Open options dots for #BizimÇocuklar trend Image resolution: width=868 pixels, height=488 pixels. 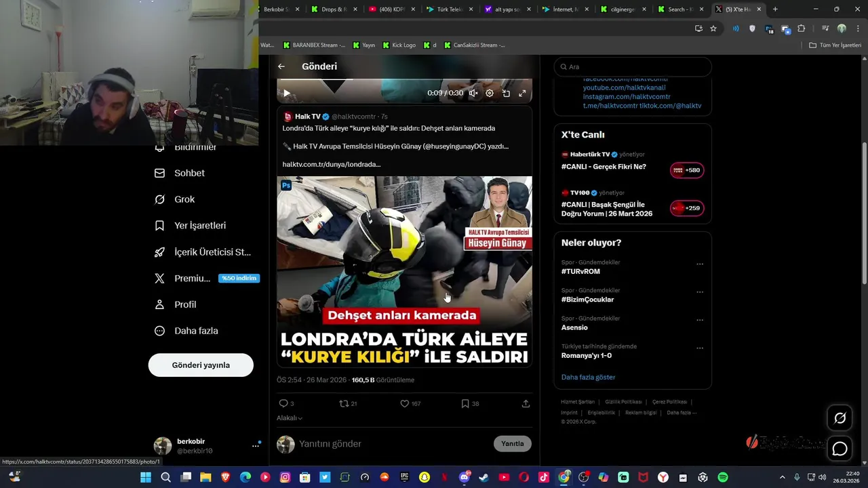700,292
